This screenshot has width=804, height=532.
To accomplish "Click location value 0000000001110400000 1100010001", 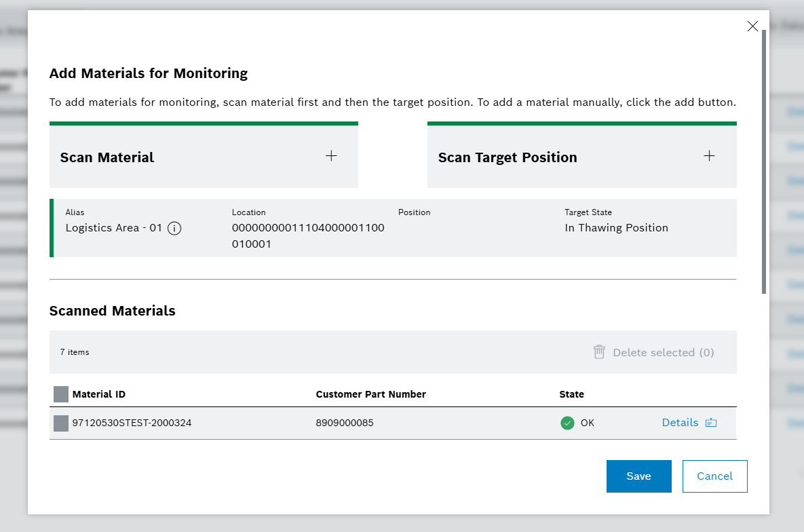I will click(308, 236).
